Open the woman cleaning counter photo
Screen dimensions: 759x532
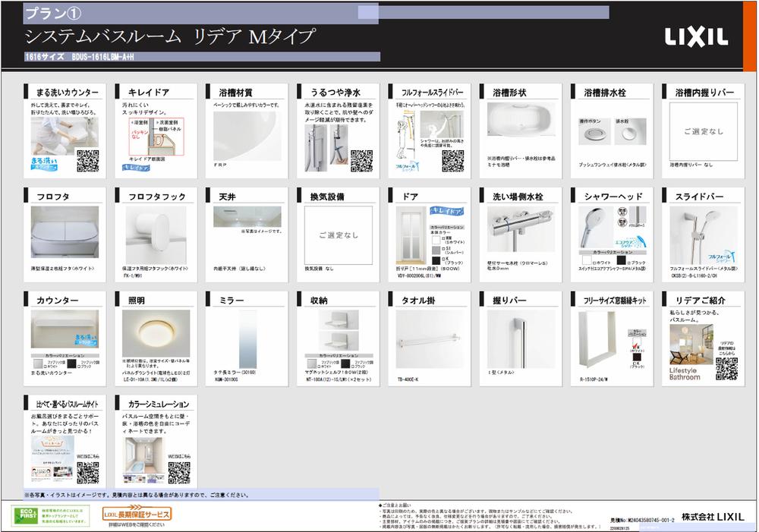click(65, 136)
